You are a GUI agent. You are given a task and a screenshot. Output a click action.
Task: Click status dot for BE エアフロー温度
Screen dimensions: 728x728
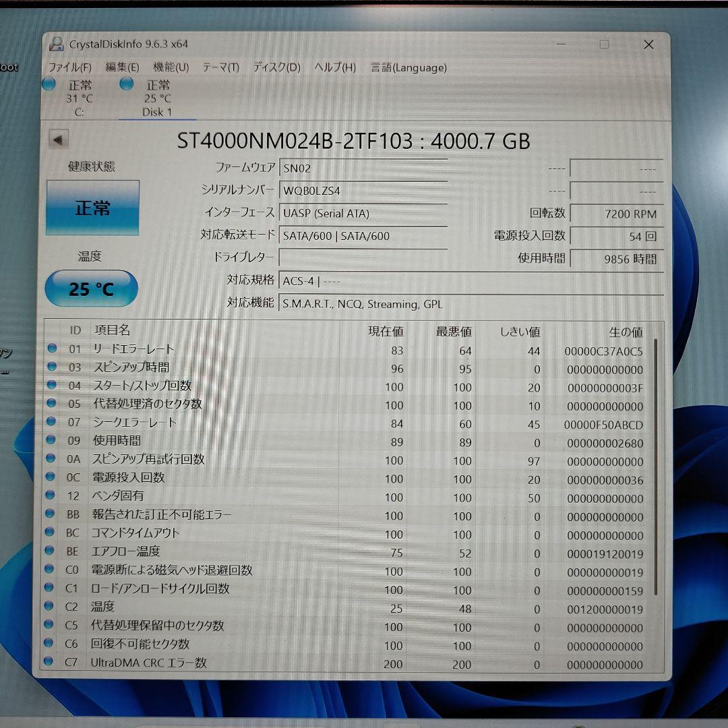(50, 550)
